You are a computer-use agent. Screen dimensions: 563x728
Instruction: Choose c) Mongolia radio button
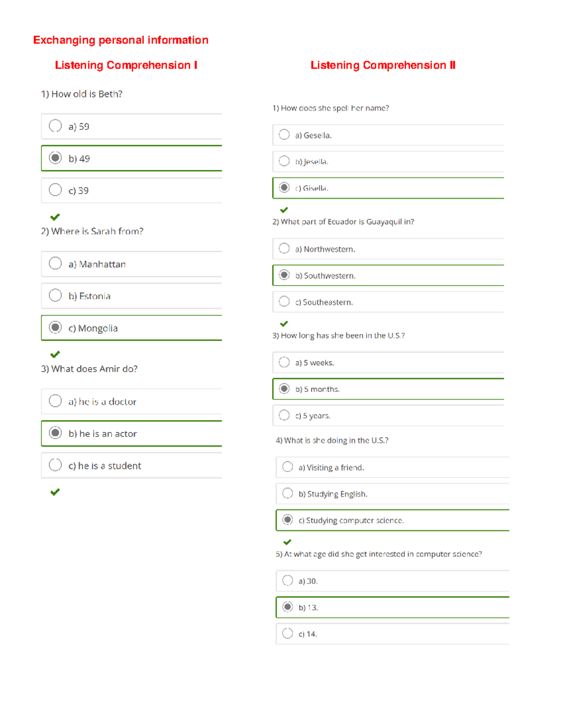pos(55,327)
